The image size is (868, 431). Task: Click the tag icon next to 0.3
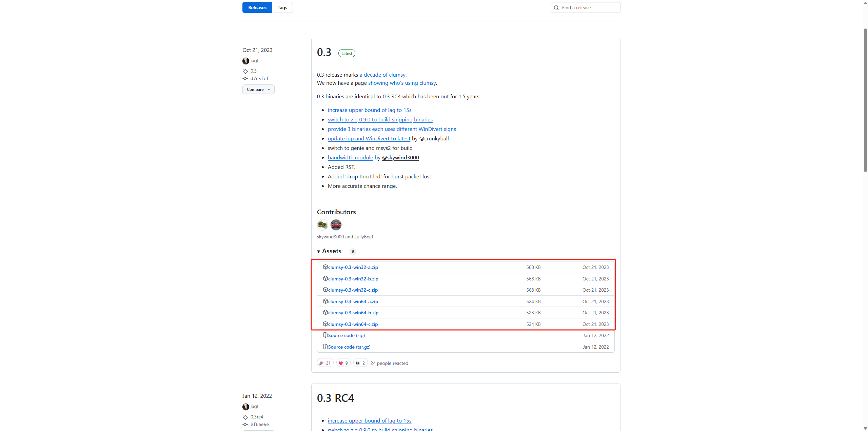[245, 71]
